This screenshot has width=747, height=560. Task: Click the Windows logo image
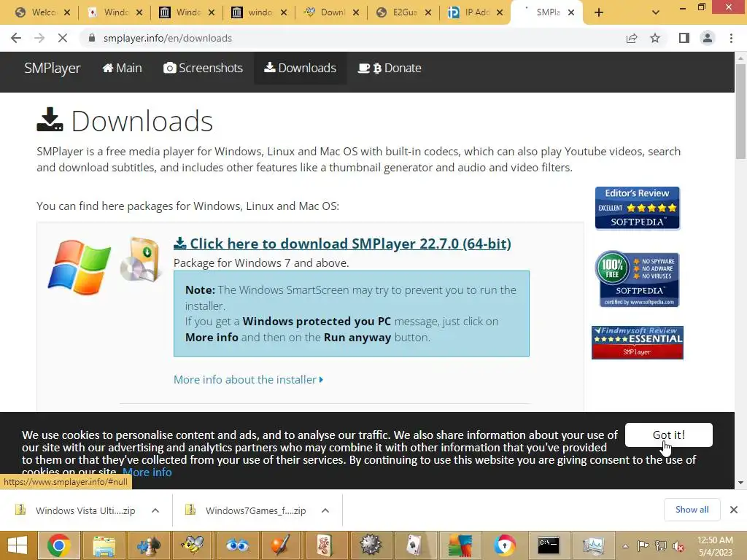tap(79, 267)
